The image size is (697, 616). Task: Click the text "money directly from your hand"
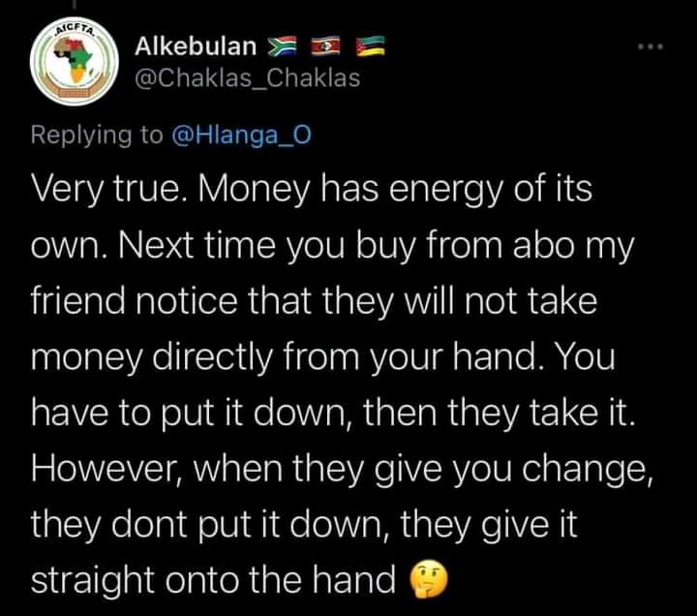point(284,357)
